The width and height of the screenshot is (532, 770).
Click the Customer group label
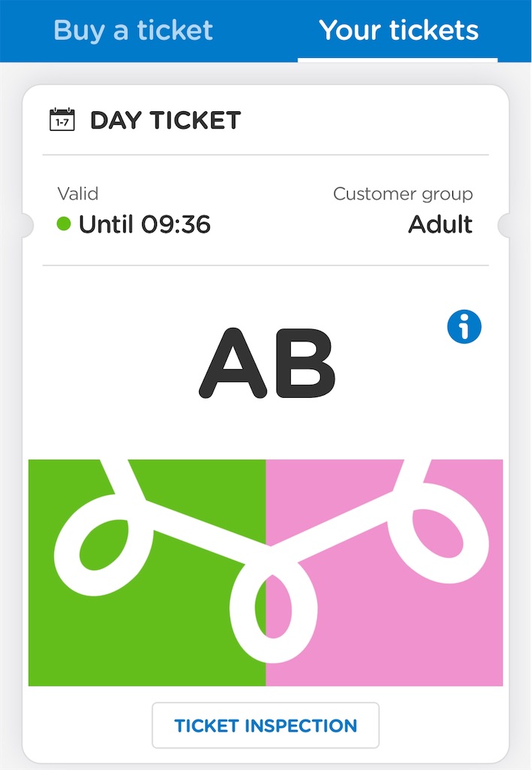click(403, 193)
